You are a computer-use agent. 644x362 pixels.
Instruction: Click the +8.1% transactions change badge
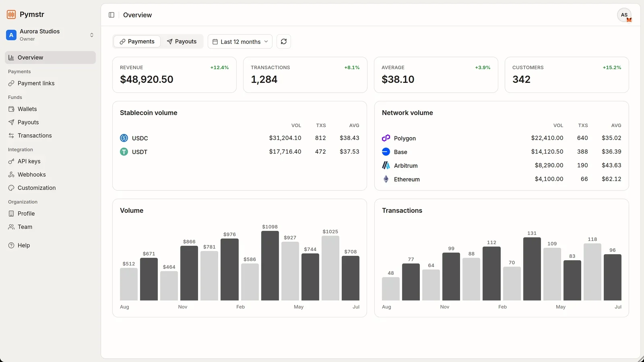(x=352, y=68)
